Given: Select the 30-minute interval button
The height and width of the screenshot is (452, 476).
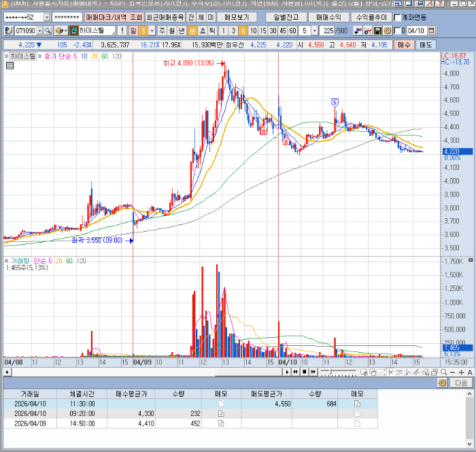Looking at the screenshot, I should pos(273,31).
